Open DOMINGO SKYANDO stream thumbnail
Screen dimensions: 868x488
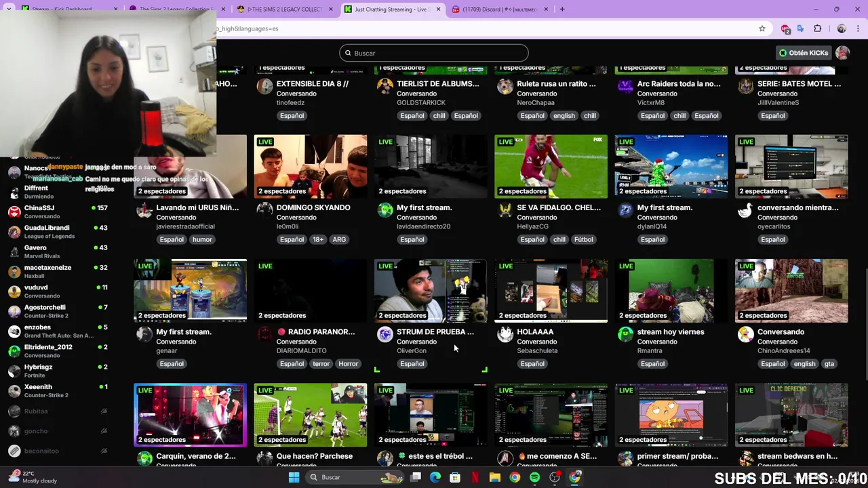click(x=311, y=166)
